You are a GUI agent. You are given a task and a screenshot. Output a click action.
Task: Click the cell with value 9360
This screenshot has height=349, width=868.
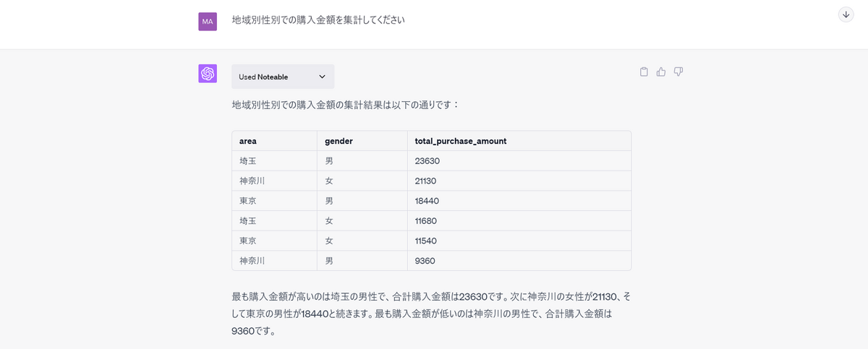(519, 260)
